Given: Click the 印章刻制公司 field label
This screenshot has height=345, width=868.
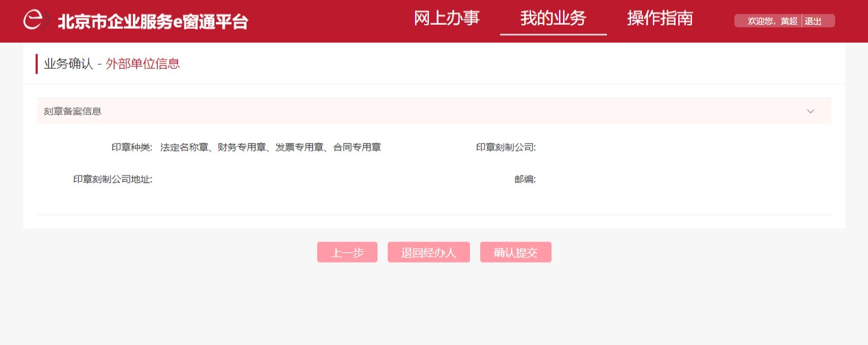Looking at the screenshot, I should pos(506,147).
